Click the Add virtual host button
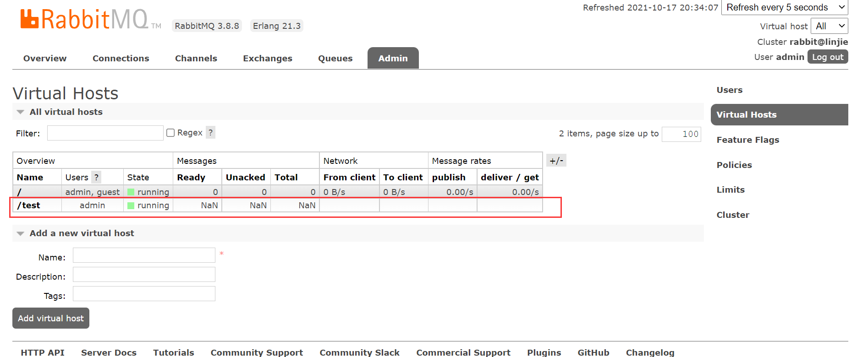 tap(51, 318)
